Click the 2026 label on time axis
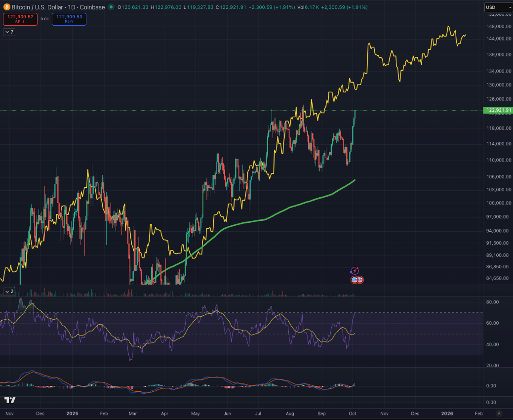This screenshot has height=420, width=513. (447, 414)
